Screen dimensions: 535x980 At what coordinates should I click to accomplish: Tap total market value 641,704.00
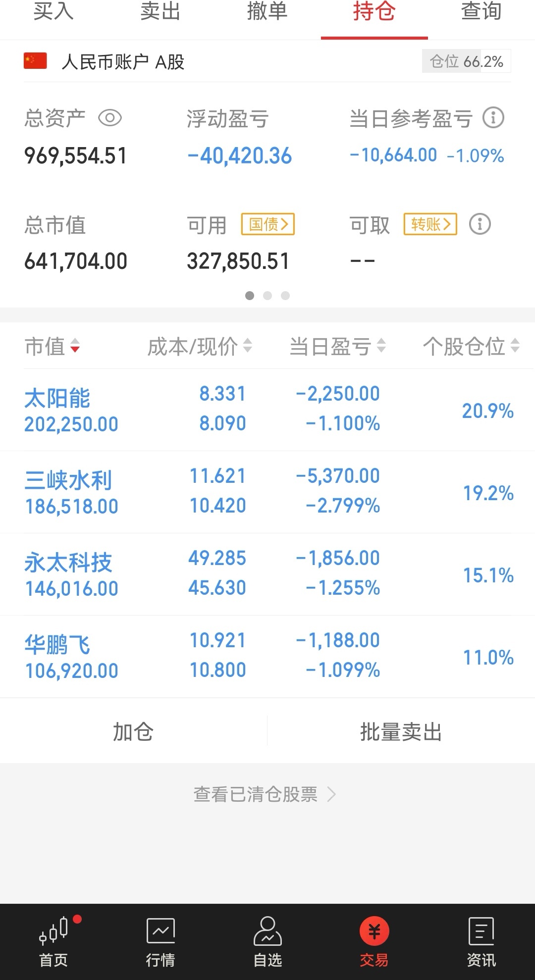[76, 261]
